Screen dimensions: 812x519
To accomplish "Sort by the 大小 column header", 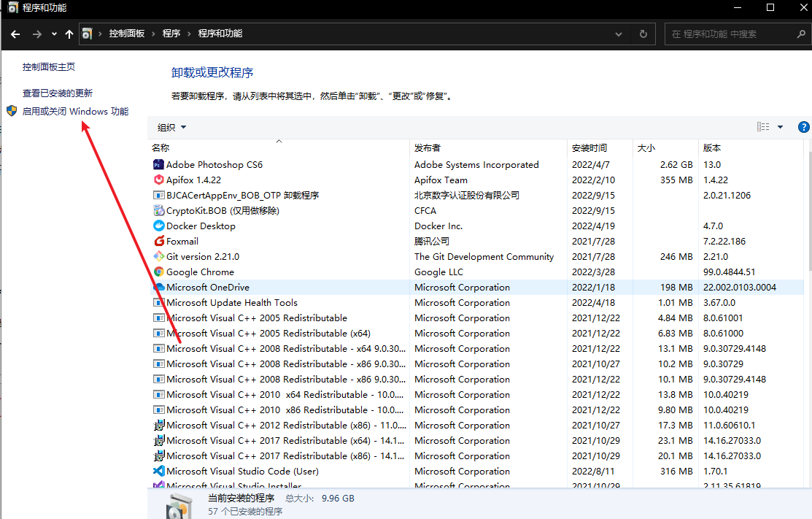I will point(665,148).
